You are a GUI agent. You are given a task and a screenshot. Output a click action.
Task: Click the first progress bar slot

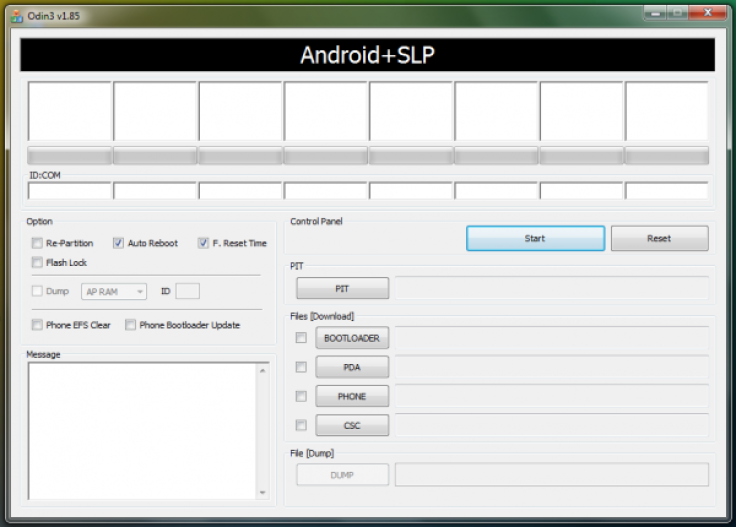[x=69, y=155]
